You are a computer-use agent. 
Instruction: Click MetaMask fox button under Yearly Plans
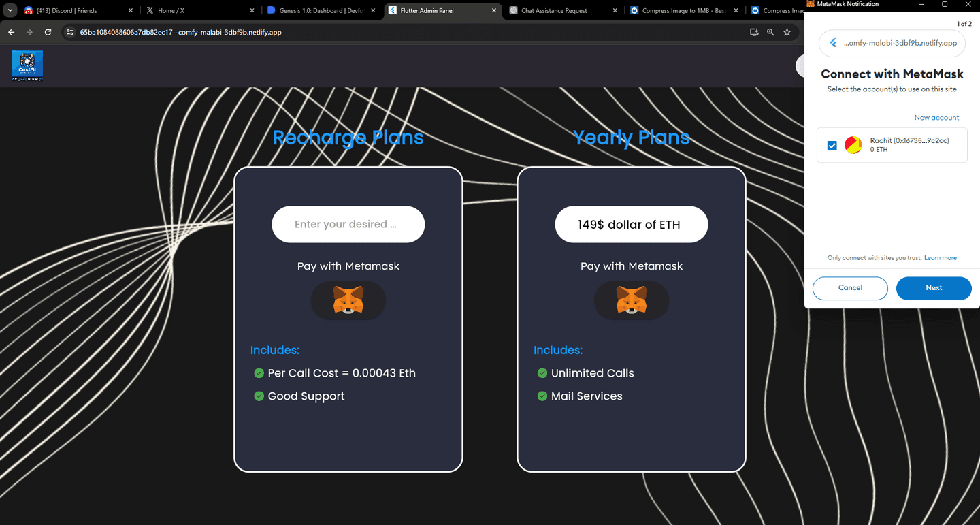(x=631, y=300)
